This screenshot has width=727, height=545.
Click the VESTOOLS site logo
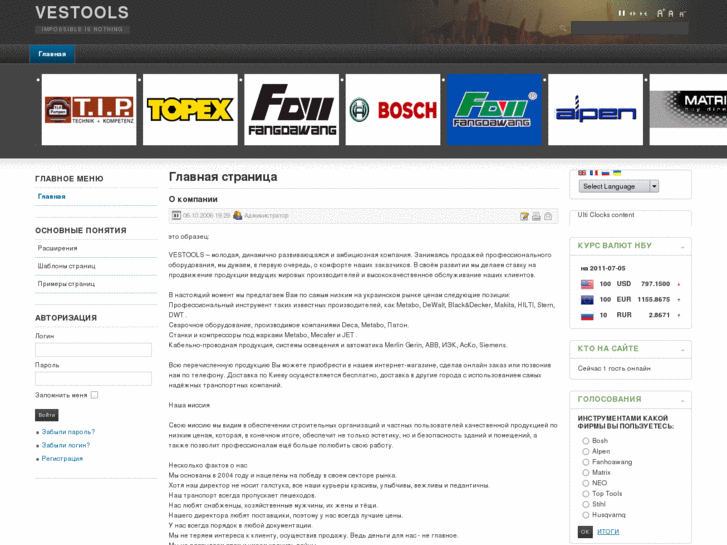tap(82, 13)
